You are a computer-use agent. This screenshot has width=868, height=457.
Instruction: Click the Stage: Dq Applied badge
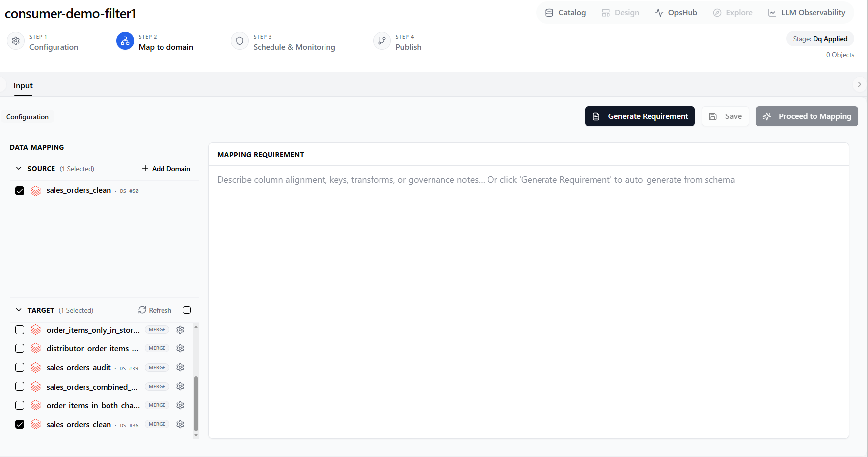tap(820, 39)
